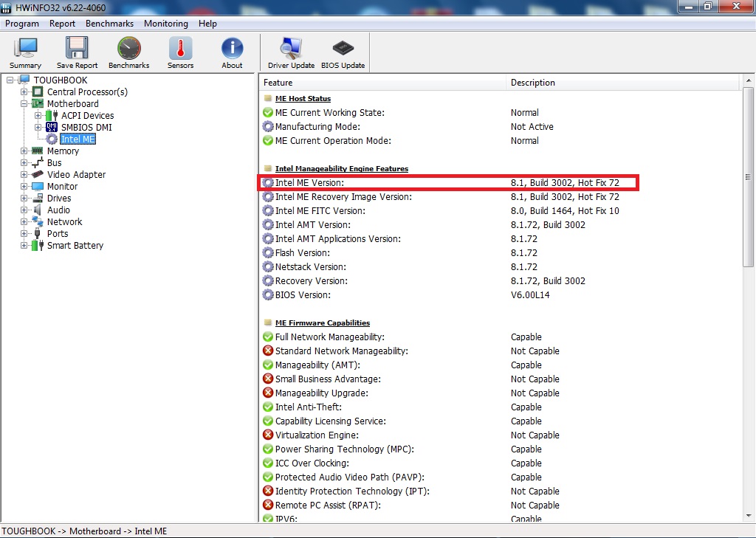Screen dimensions: 756x538
Task: Open the Summary toolbar icon
Action: pyautogui.click(x=26, y=52)
